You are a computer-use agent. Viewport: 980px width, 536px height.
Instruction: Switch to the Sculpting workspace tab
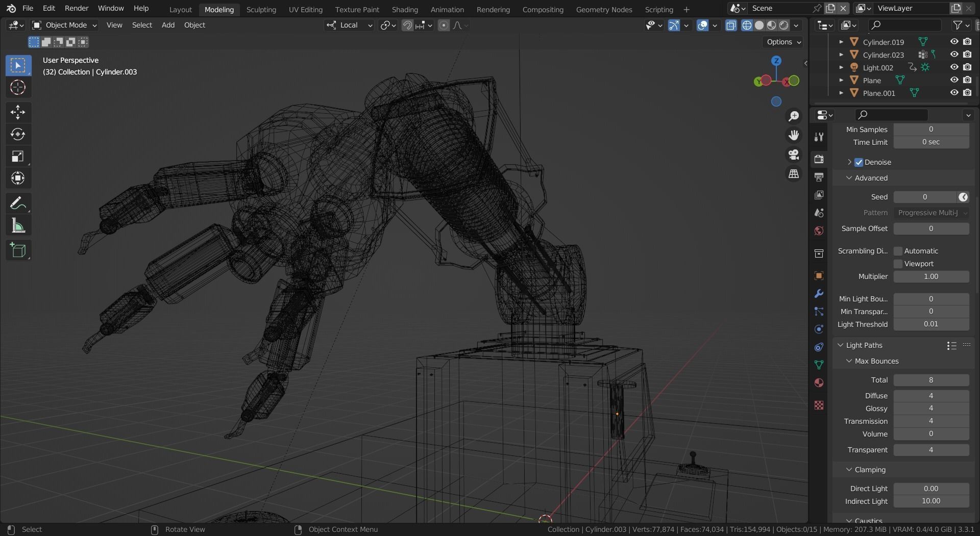coord(261,9)
